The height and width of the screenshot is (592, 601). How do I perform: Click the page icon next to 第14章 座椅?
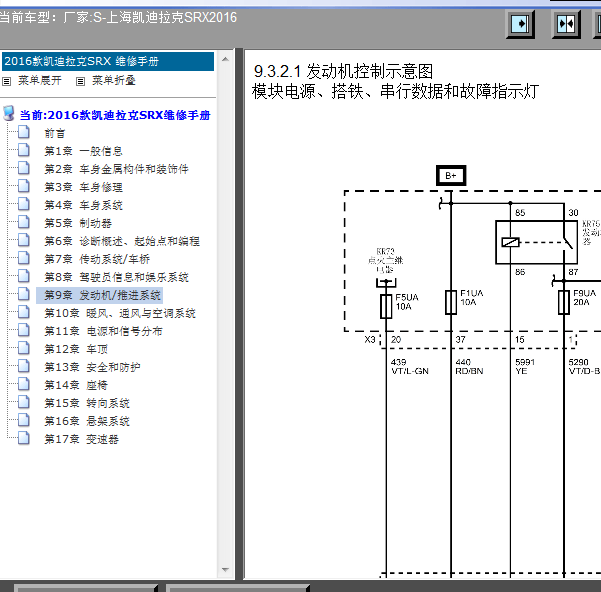(x=24, y=384)
